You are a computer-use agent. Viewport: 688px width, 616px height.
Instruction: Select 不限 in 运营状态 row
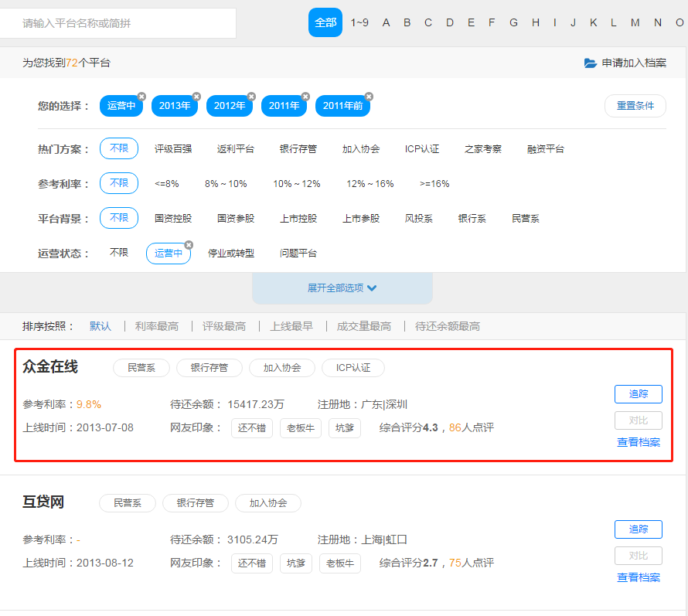119,253
